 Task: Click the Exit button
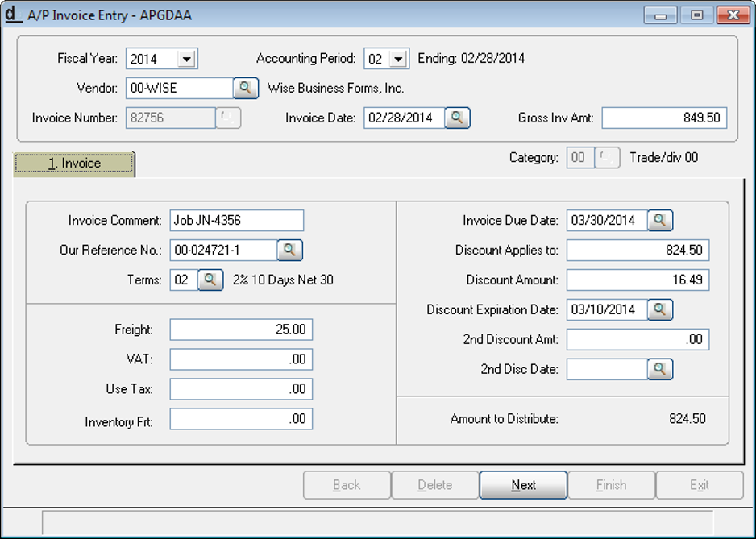(700, 485)
